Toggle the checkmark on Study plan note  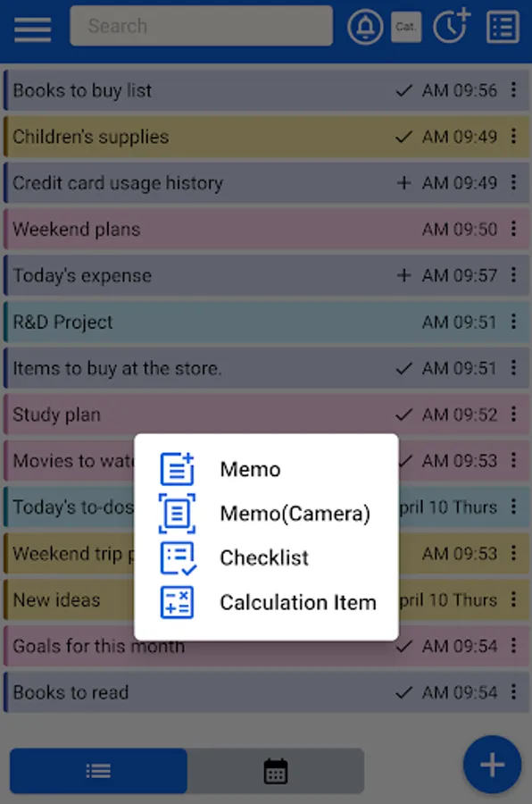[x=404, y=415]
